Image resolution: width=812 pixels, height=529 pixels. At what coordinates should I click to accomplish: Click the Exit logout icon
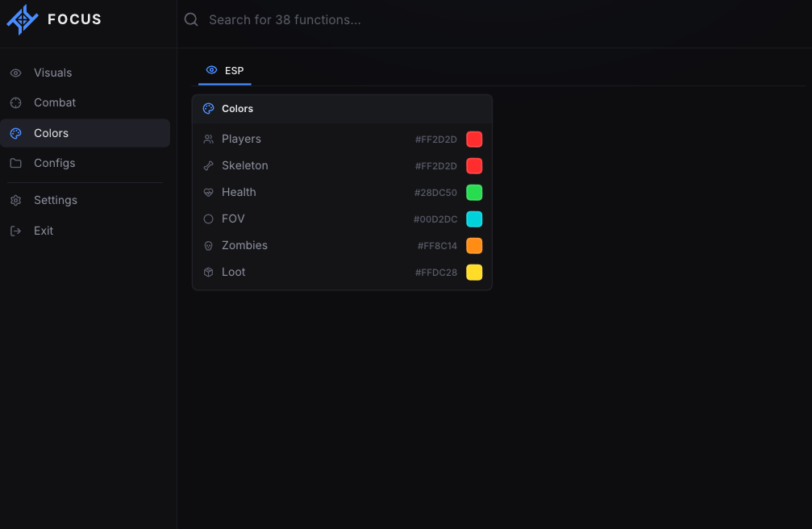pos(16,231)
